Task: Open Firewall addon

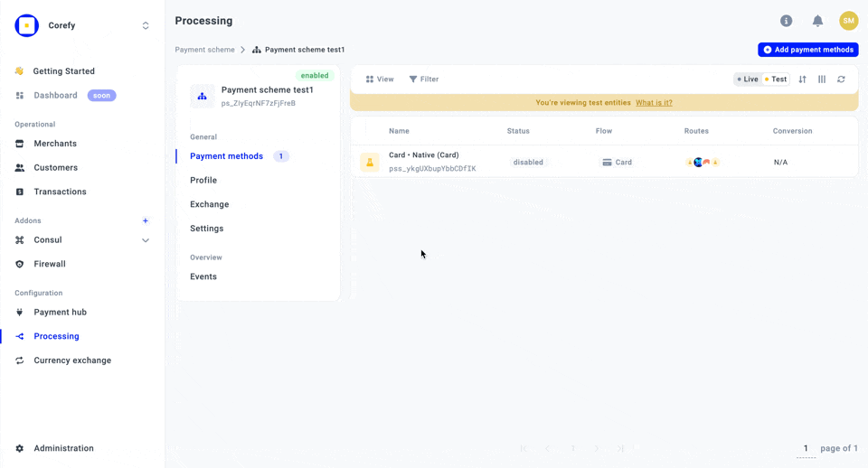Action: tap(50, 264)
